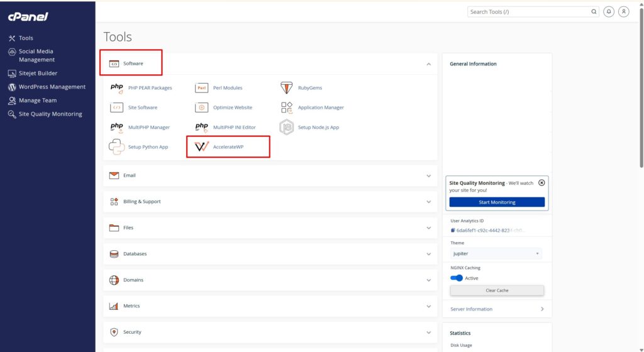Open WordPress Management in sidebar
This screenshot has width=644, height=352.
[52, 87]
